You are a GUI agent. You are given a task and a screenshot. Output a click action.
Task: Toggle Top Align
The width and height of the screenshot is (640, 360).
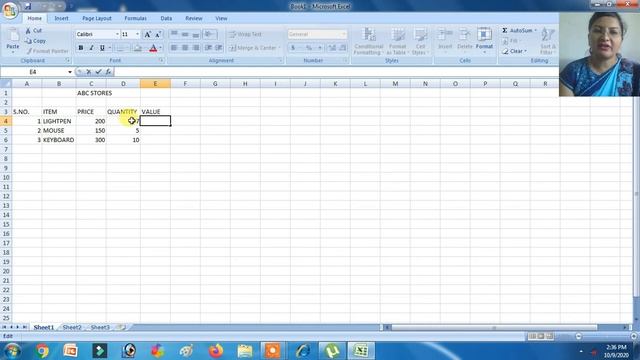(x=174, y=34)
